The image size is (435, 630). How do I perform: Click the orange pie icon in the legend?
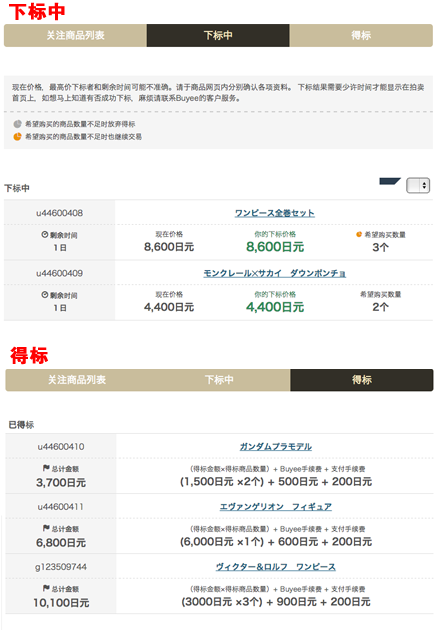click(x=17, y=137)
